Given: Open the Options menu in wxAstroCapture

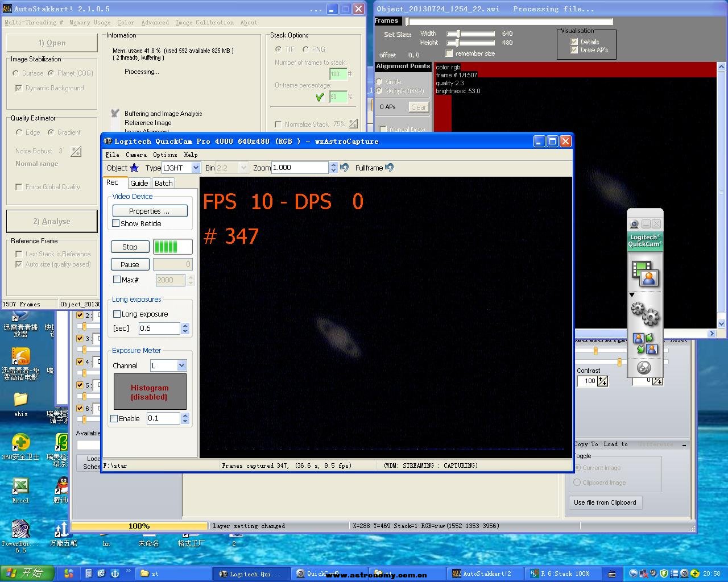Looking at the screenshot, I should point(165,155).
